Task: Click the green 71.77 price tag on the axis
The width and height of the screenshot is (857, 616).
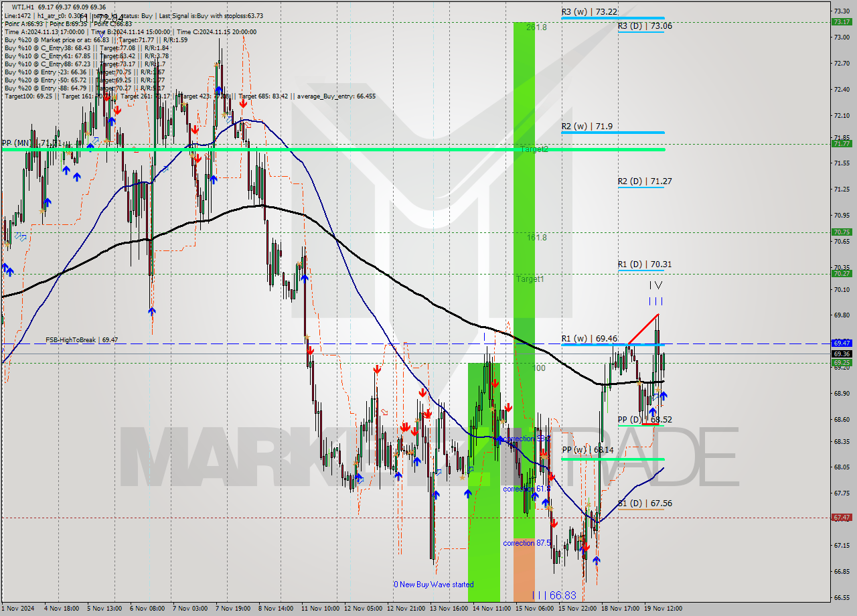Action: [x=842, y=143]
